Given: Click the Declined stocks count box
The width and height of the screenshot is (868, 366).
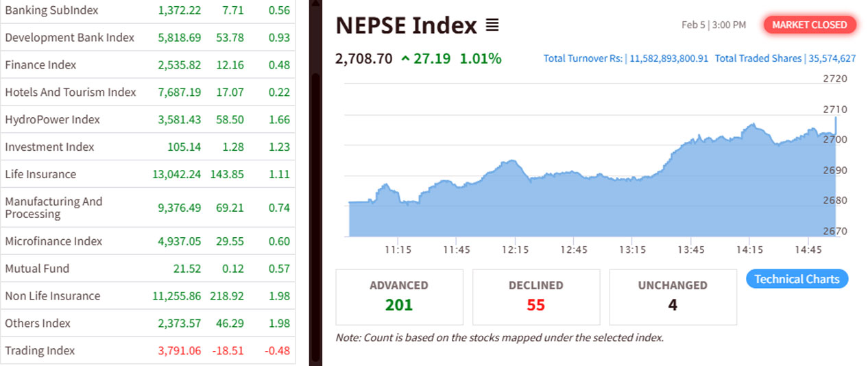Looking at the screenshot, I should (535, 296).
